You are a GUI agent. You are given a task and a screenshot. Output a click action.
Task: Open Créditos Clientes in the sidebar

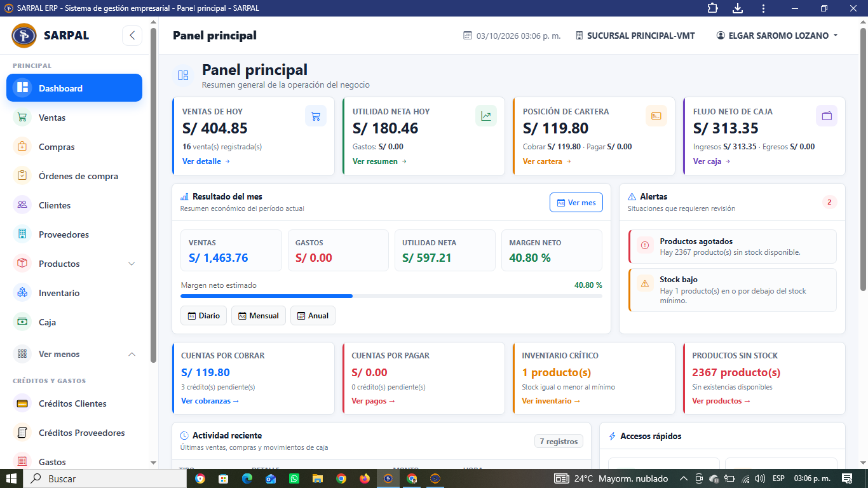click(74, 403)
